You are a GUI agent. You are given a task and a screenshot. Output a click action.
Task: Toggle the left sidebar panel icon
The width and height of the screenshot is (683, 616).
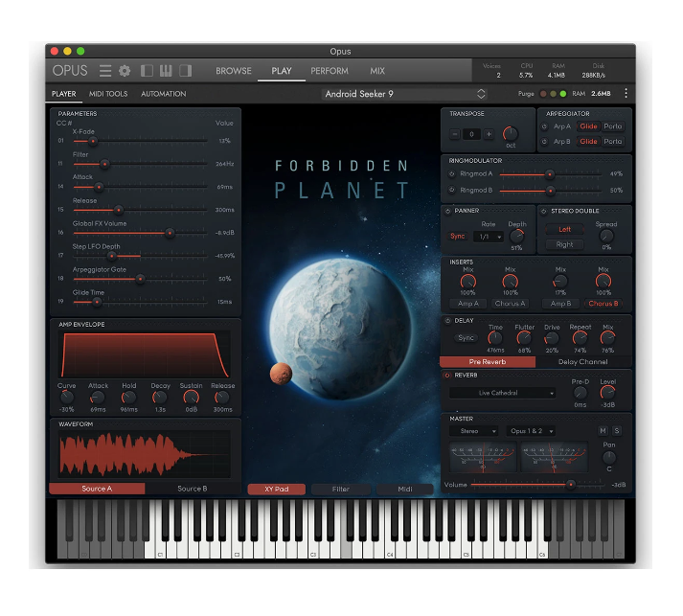click(147, 71)
